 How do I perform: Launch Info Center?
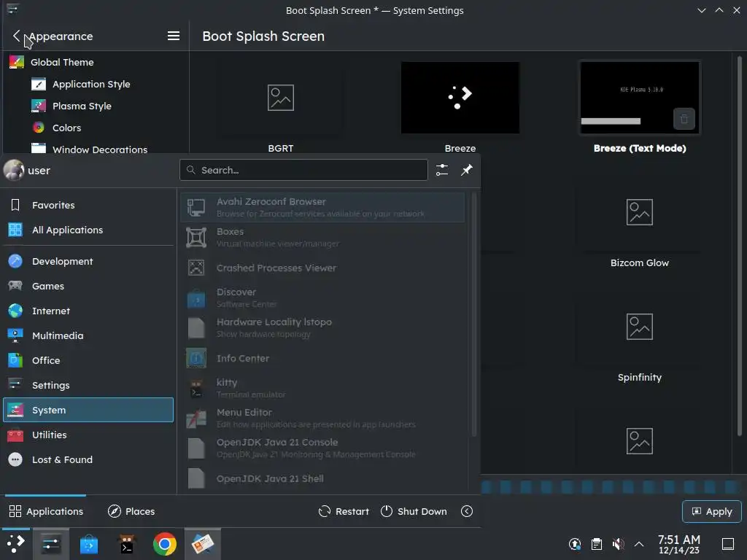[322, 358]
